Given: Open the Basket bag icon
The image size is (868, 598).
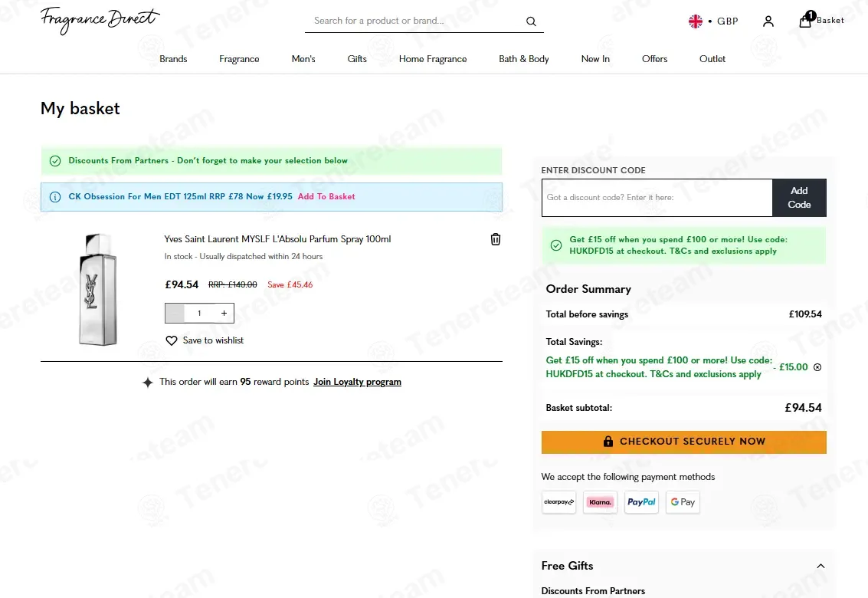Looking at the screenshot, I should click(805, 20).
